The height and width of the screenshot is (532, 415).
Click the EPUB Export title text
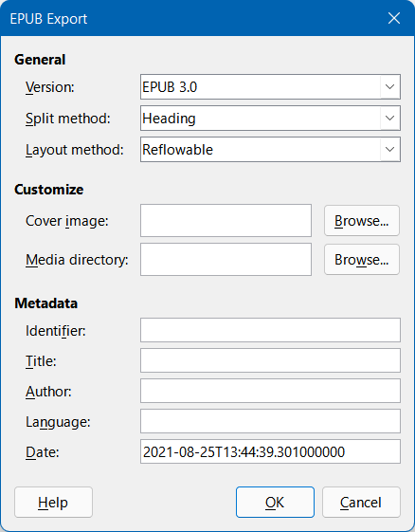pos(48,19)
